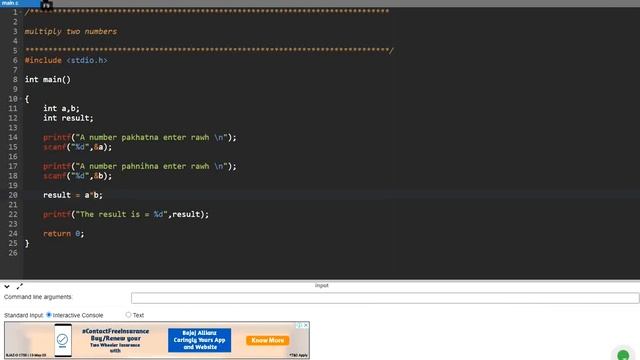Viewport: 640px width, 360px height.
Task: Click 'result = a*b;' on line 20
Action: (73, 195)
